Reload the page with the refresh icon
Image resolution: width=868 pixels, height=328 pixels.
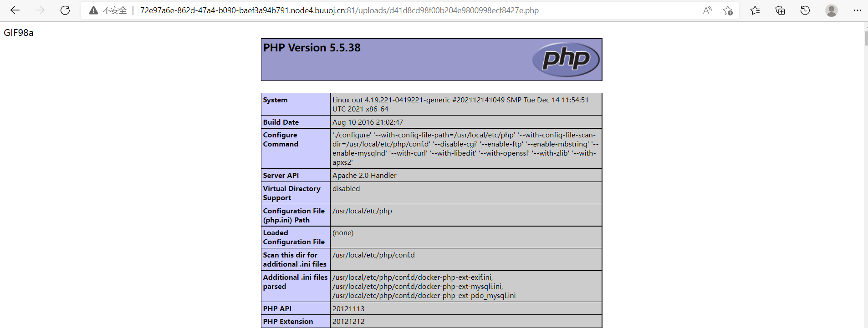click(x=65, y=10)
